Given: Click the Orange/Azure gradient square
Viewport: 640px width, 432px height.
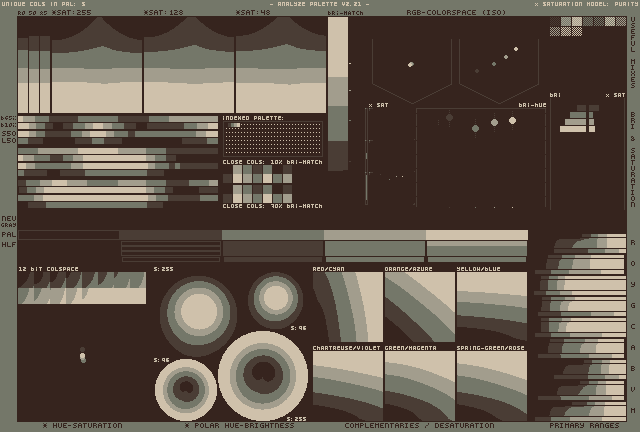Looking at the screenshot, I should pos(420,307).
